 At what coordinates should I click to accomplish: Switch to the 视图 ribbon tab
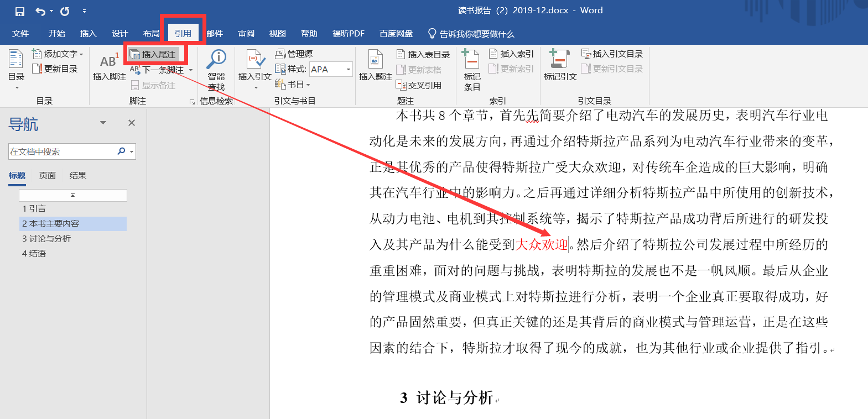point(278,34)
